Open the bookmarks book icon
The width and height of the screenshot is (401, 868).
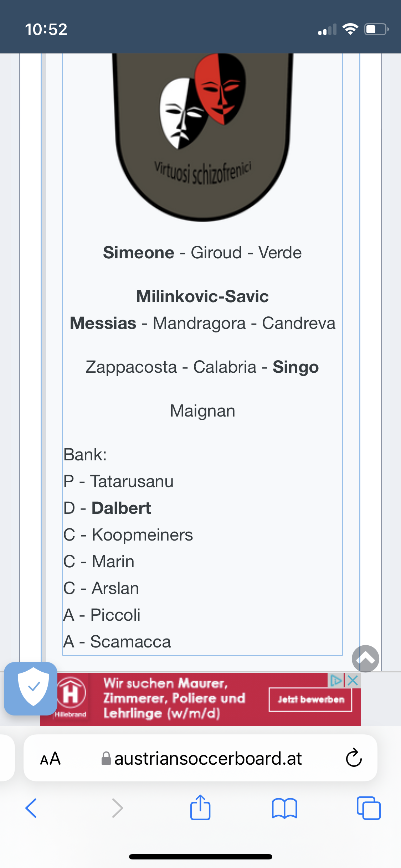coord(284,808)
